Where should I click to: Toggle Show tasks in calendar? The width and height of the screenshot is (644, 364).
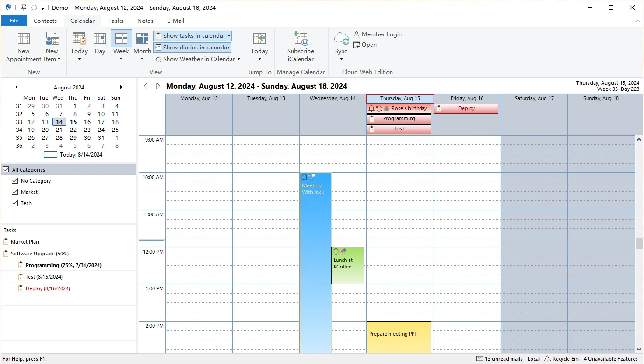pyautogui.click(x=190, y=36)
